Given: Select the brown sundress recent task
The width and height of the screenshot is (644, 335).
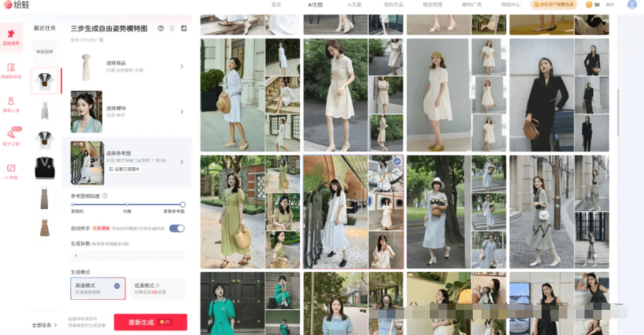Looking at the screenshot, I should [x=44, y=227].
